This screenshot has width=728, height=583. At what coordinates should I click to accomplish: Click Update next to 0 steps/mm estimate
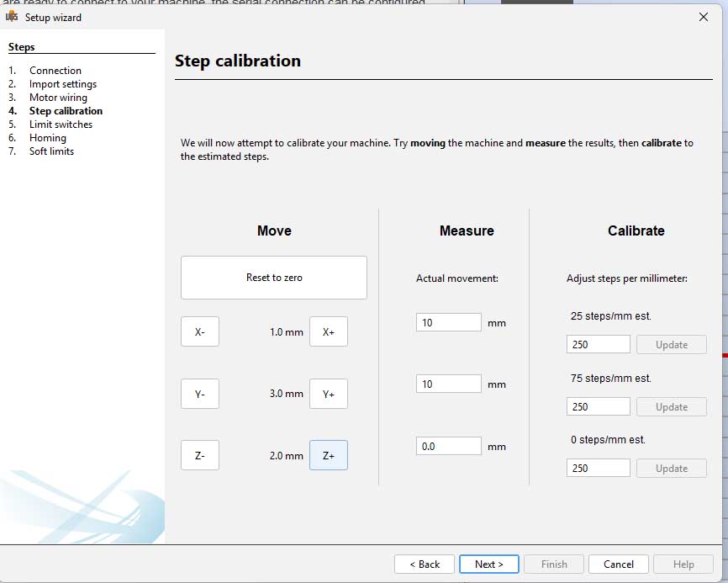(671, 468)
